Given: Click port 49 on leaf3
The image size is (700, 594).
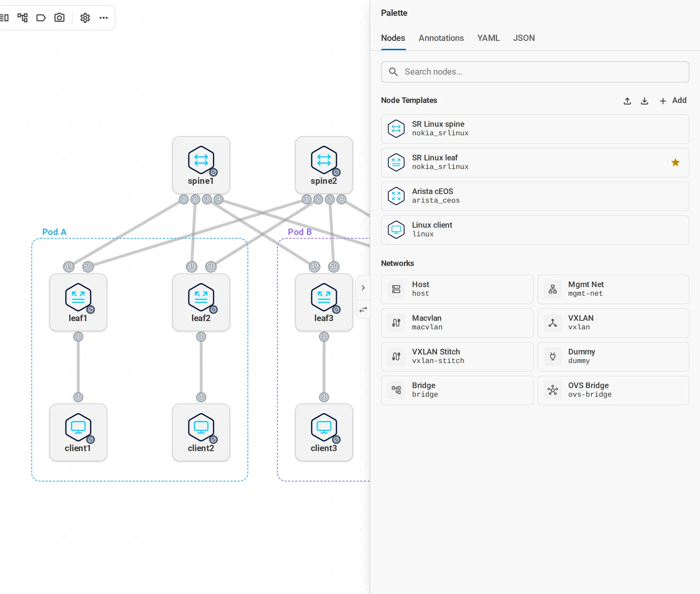Looking at the screenshot, I should click(x=314, y=266).
